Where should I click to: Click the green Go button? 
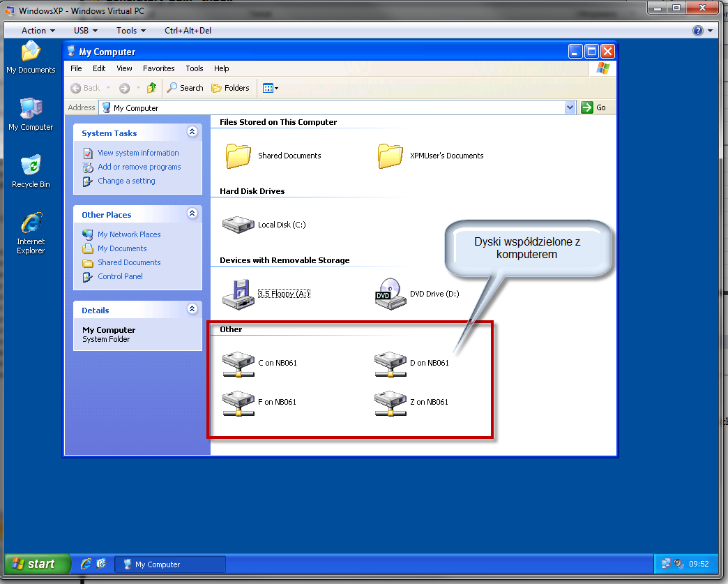(x=594, y=107)
